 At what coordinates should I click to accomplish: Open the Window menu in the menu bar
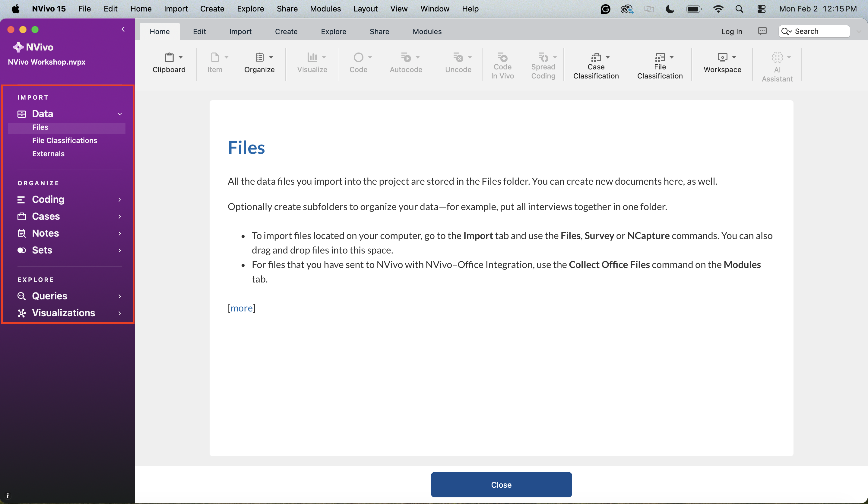(434, 9)
